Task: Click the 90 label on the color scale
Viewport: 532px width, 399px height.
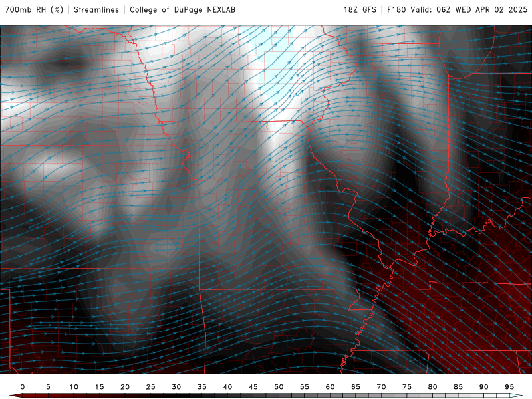Action: point(484,387)
